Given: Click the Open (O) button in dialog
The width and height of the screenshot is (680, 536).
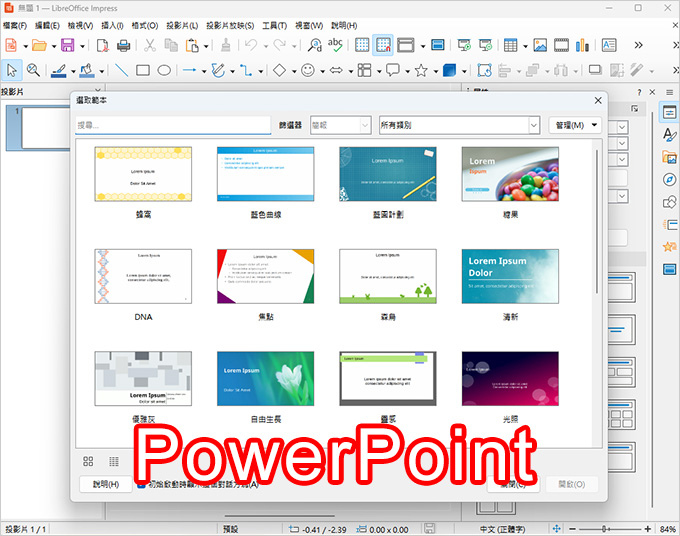Looking at the screenshot, I should [x=572, y=484].
